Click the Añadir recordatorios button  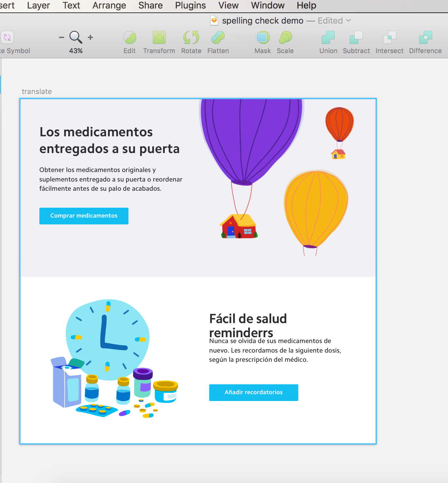253,392
